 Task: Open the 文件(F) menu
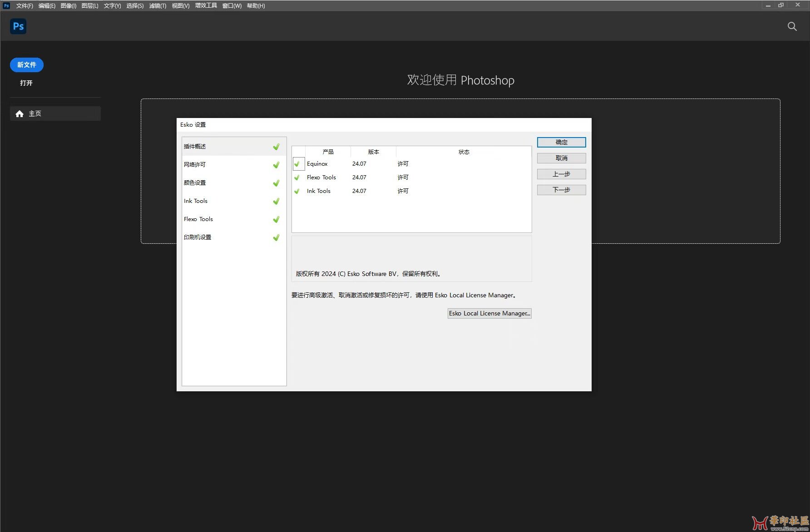25,6
